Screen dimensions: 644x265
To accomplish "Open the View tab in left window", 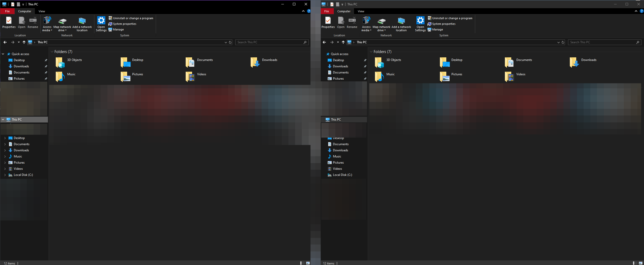I will point(42,11).
